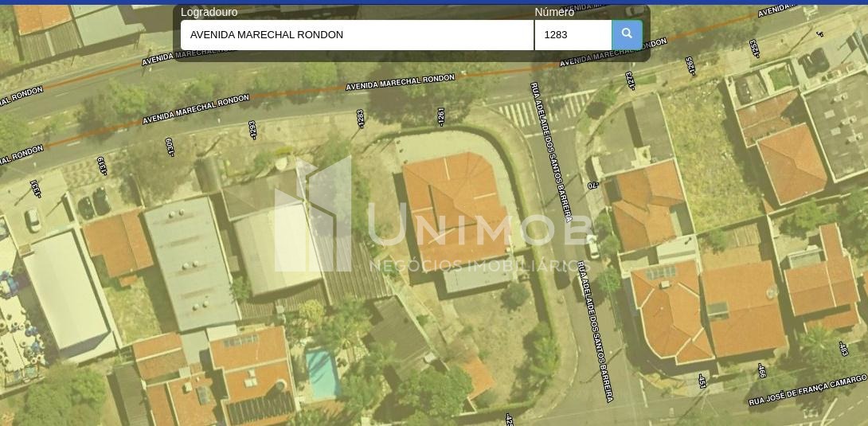Click the blue swimming pool on the map

click(322, 373)
